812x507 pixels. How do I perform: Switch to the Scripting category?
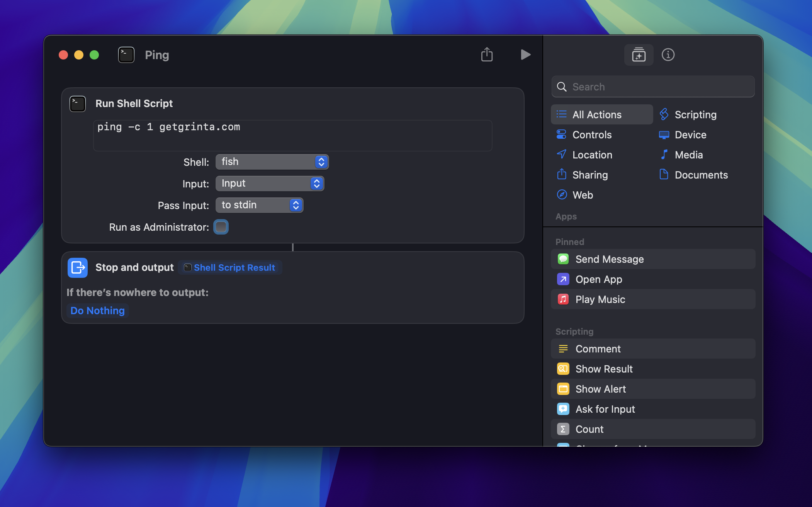[x=695, y=114]
